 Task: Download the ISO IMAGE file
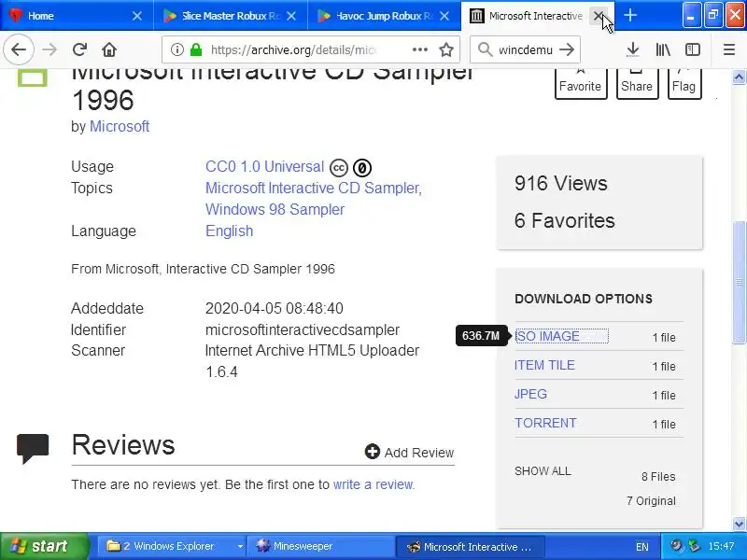547,336
